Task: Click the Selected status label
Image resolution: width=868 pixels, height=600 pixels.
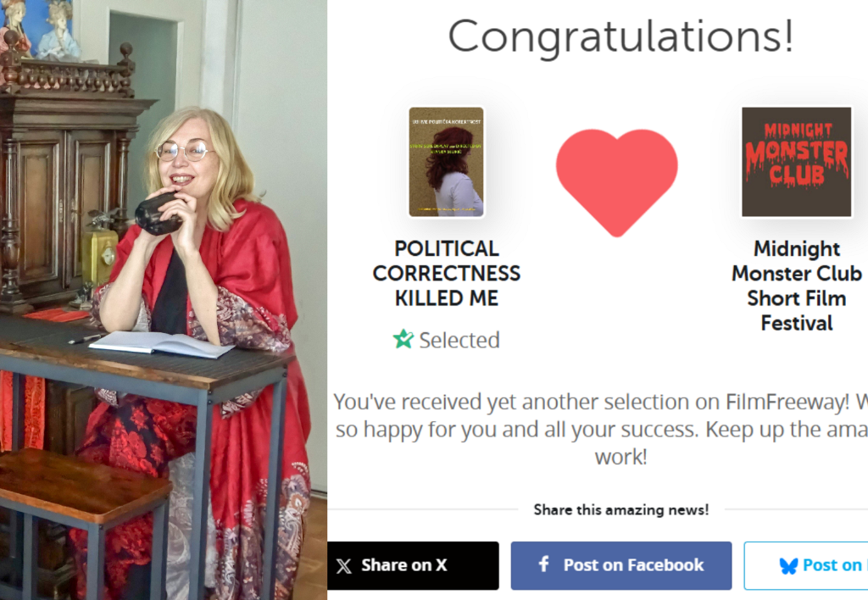Action: tap(459, 340)
